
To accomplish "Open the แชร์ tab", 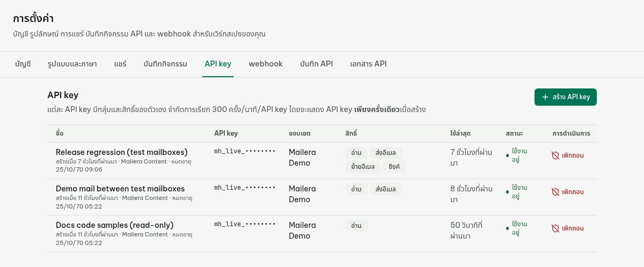I will coord(120,64).
